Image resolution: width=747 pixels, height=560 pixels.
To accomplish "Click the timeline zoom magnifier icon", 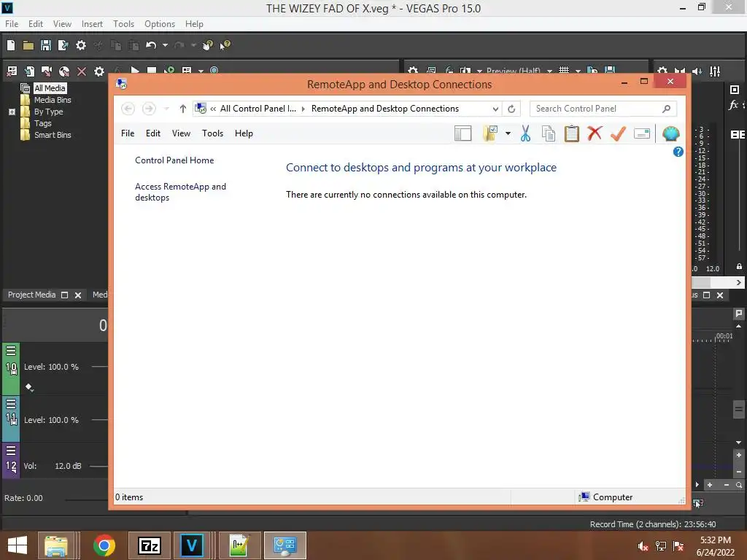I will (738, 485).
